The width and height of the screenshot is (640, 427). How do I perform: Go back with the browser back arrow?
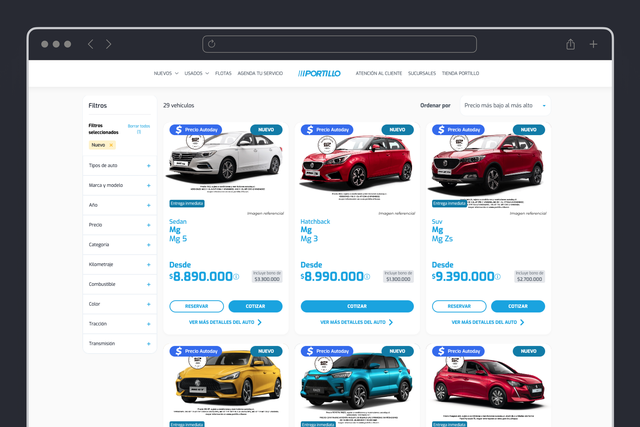pyautogui.click(x=91, y=44)
